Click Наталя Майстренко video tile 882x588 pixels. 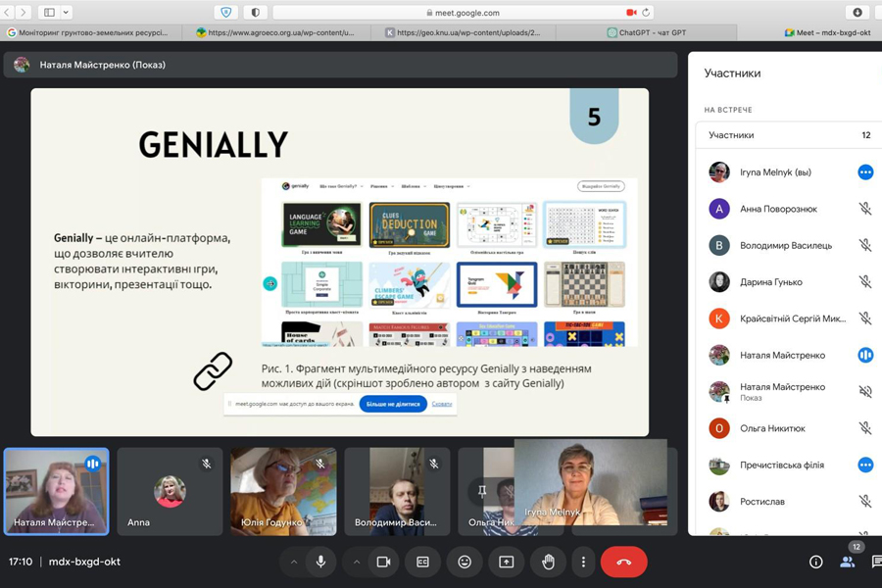56,491
